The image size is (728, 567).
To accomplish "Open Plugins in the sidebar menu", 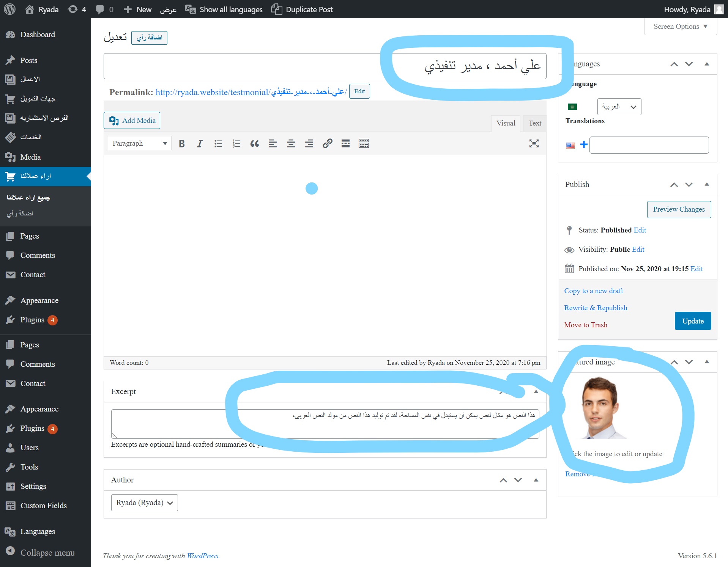I will tap(32, 320).
